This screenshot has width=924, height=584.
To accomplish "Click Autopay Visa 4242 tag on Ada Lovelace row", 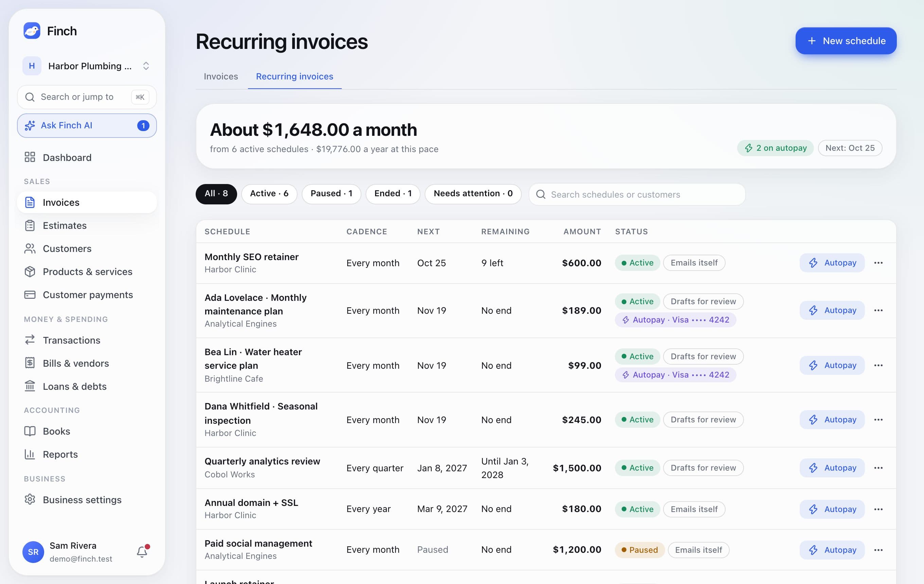I will tap(675, 320).
